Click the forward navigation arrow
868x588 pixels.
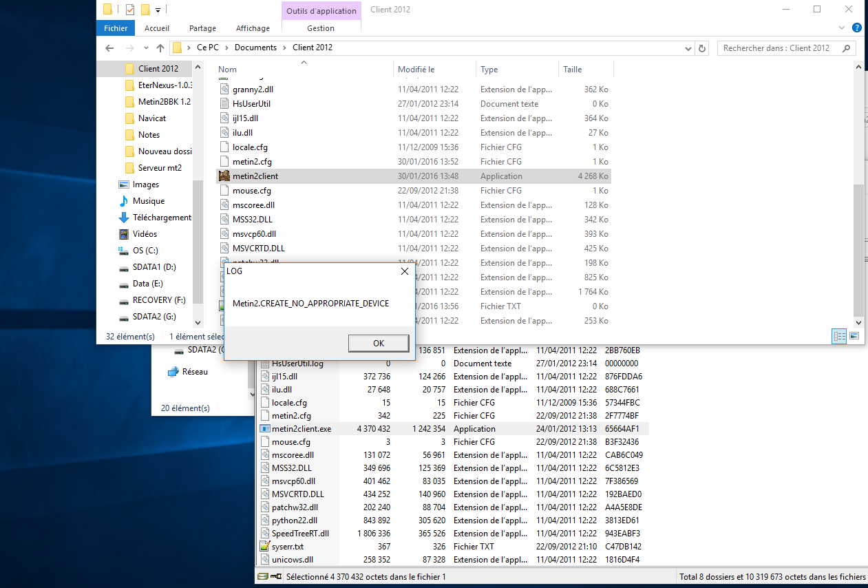[x=130, y=48]
